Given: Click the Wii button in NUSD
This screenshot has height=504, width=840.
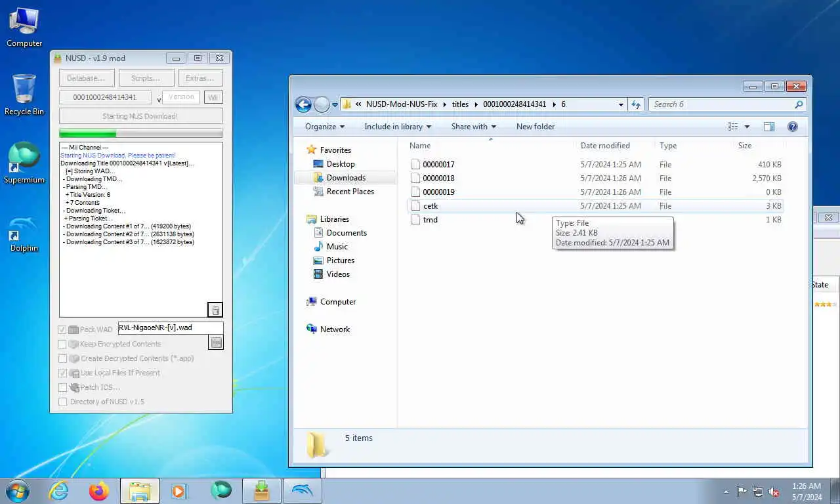Looking at the screenshot, I should coord(213,97).
